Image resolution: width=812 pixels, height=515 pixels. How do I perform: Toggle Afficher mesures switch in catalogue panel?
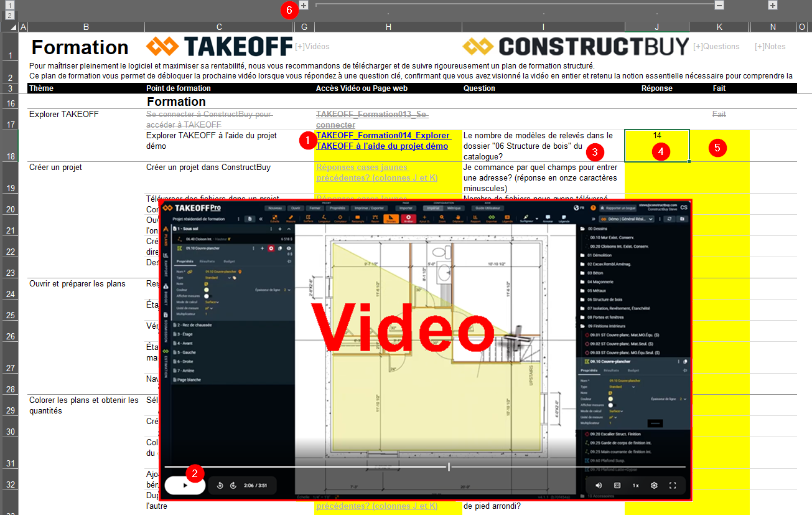pyautogui.click(x=611, y=405)
